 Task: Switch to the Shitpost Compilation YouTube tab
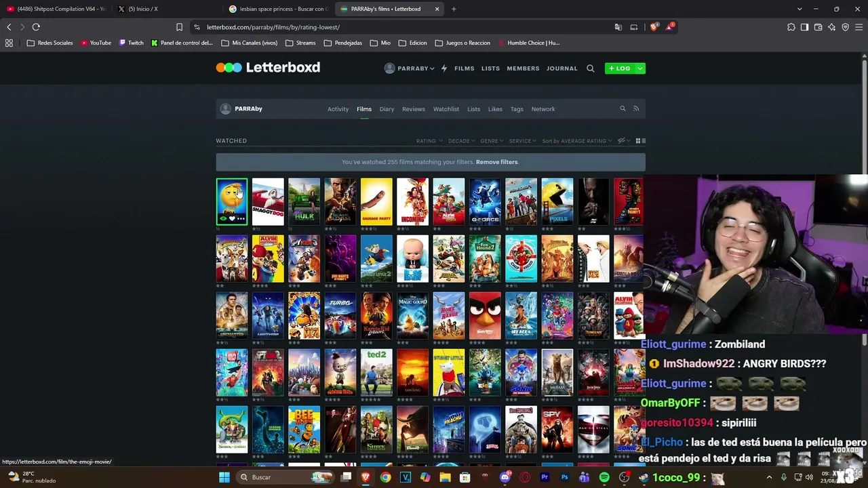click(56, 9)
